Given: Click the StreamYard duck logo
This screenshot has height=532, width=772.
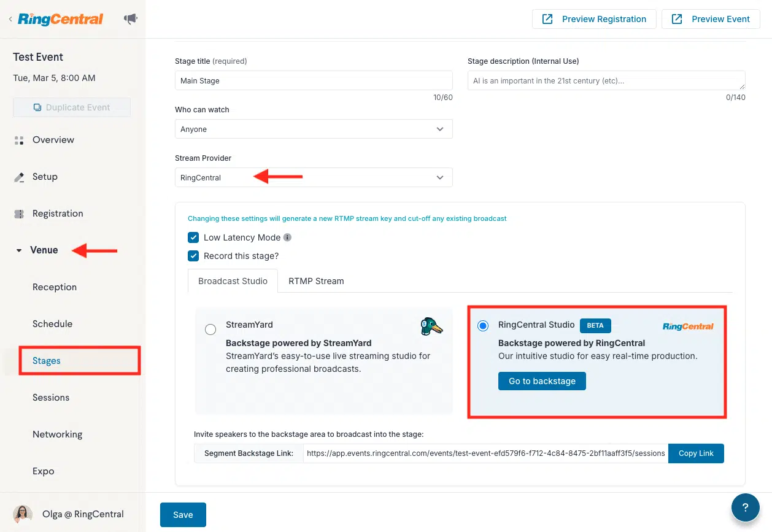Looking at the screenshot, I should [x=431, y=326].
